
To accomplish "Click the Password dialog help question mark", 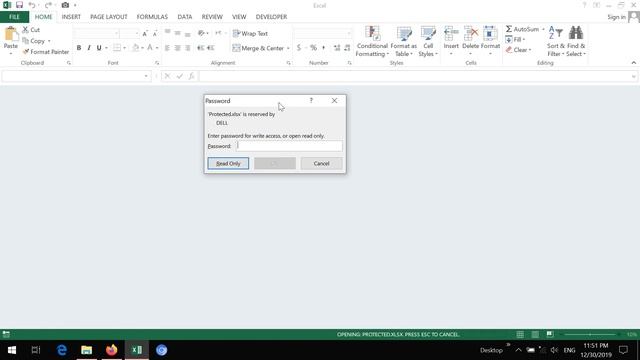I will [x=311, y=100].
